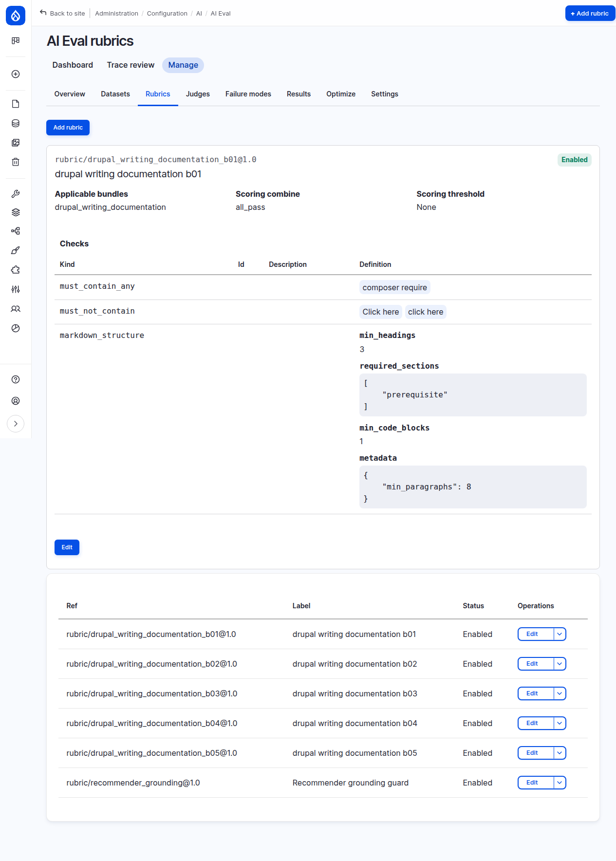Image resolution: width=616 pixels, height=861 pixels.
Task: Click the Create plus-circle sidebar icon
Action: tap(16, 74)
